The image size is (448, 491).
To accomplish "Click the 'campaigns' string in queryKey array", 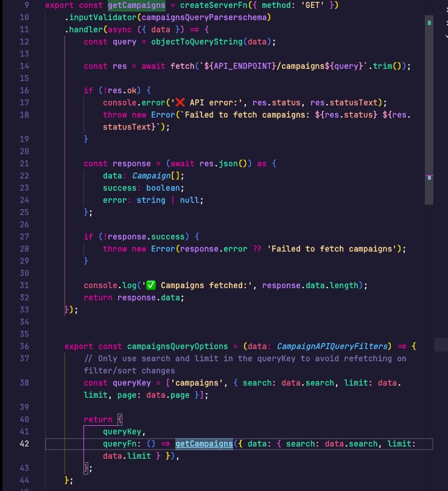I will [197, 383].
